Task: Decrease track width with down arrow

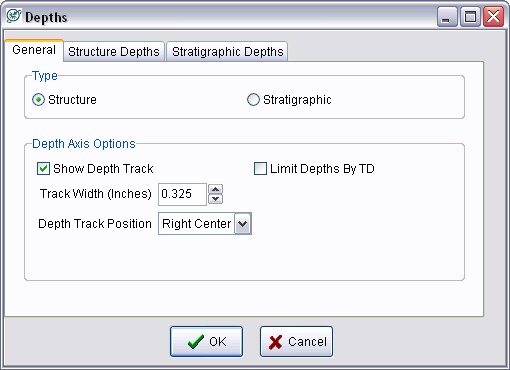Action: (x=216, y=199)
